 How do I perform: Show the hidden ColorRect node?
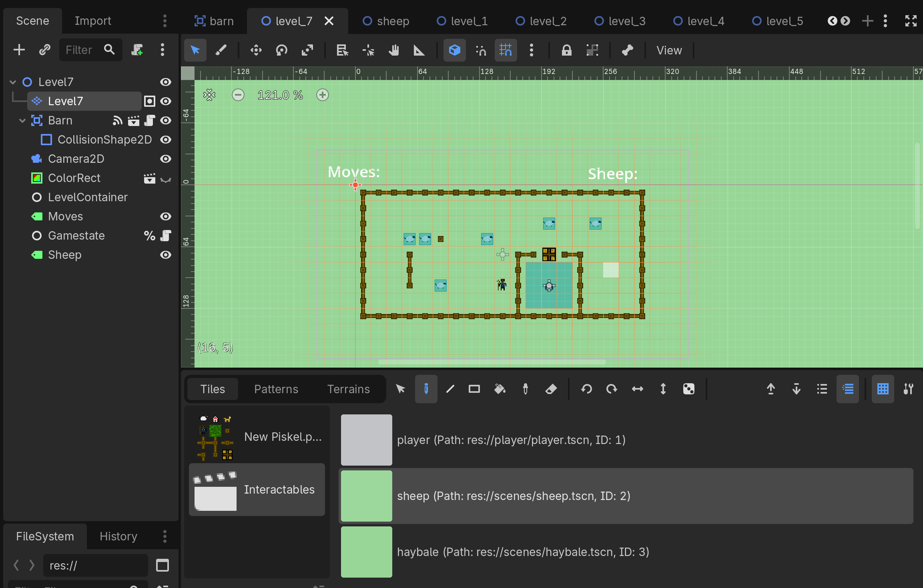166,178
